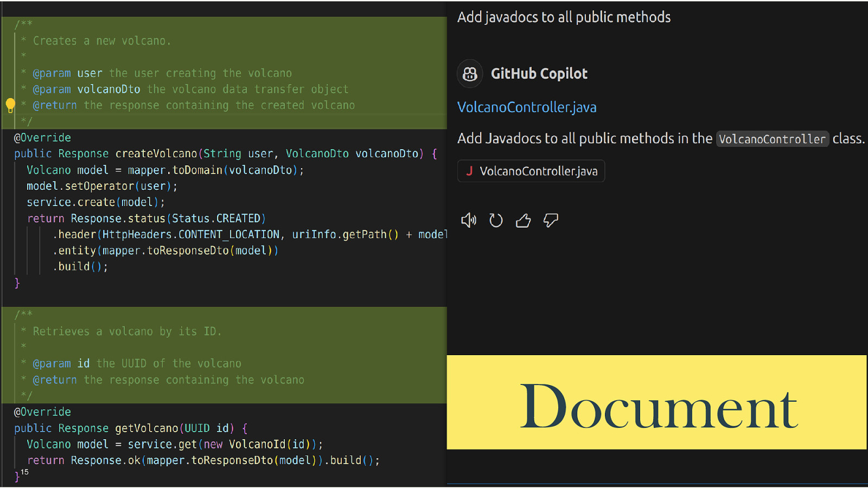Click the 'new VolcanoId(id)' line
868x488 pixels.
(175, 445)
